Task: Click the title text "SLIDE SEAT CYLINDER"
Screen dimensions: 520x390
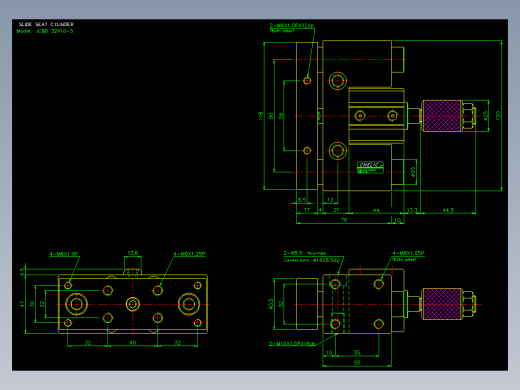Action: [x=46, y=24]
